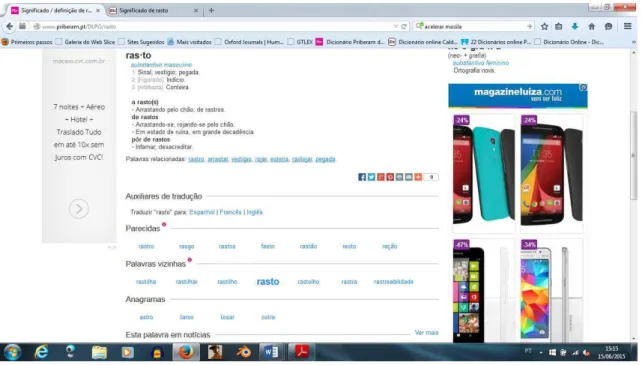Go to the Firefox home page icon
642x365 pixels.
click(x=592, y=26)
